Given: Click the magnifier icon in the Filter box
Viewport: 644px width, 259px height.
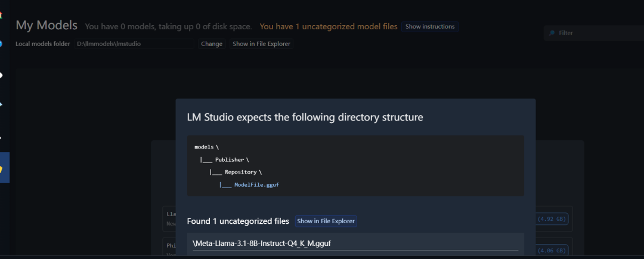Looking at the screenshot, I should [x=552, y=33].
